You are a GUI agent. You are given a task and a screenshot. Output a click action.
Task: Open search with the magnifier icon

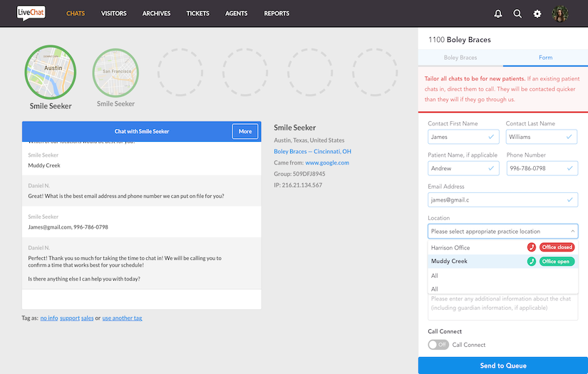click(517, 14)
